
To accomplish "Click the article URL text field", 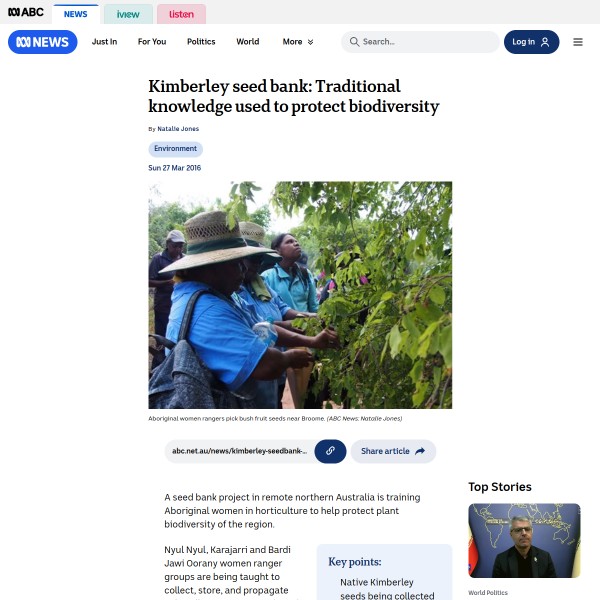I will pyautogui.click(x=240, y=451).
